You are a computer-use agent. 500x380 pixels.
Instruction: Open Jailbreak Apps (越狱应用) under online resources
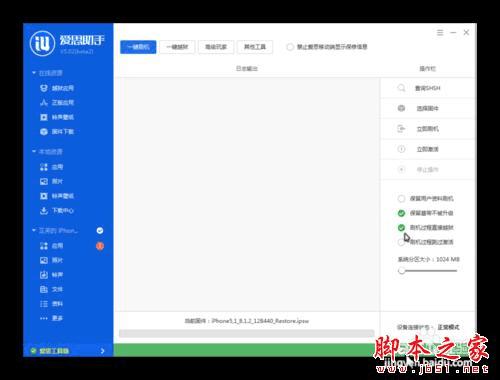click(x=57, y=88)
